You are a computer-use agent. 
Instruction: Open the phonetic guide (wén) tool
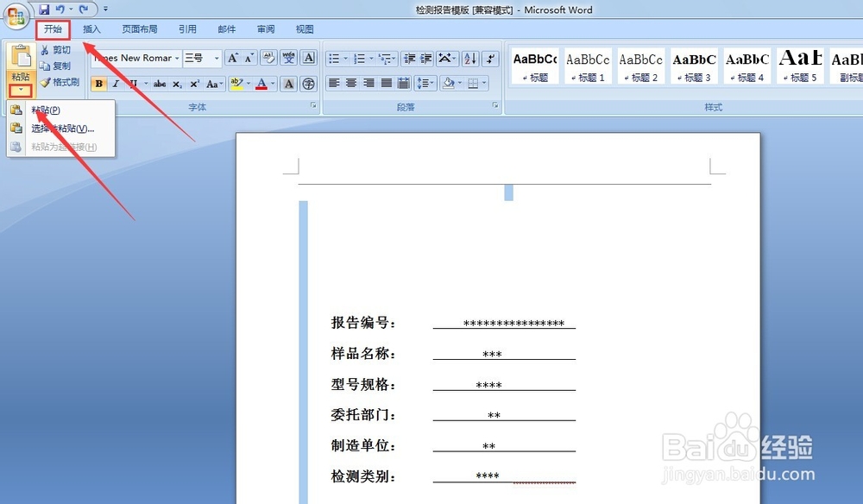click(288, 58)
